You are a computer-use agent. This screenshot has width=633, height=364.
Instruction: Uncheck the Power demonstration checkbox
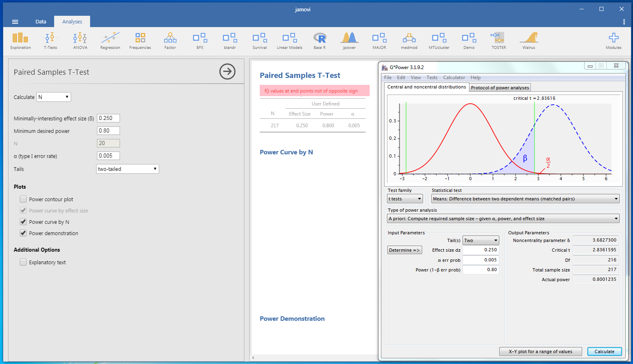pyautogui.click(x=23, y=233)
